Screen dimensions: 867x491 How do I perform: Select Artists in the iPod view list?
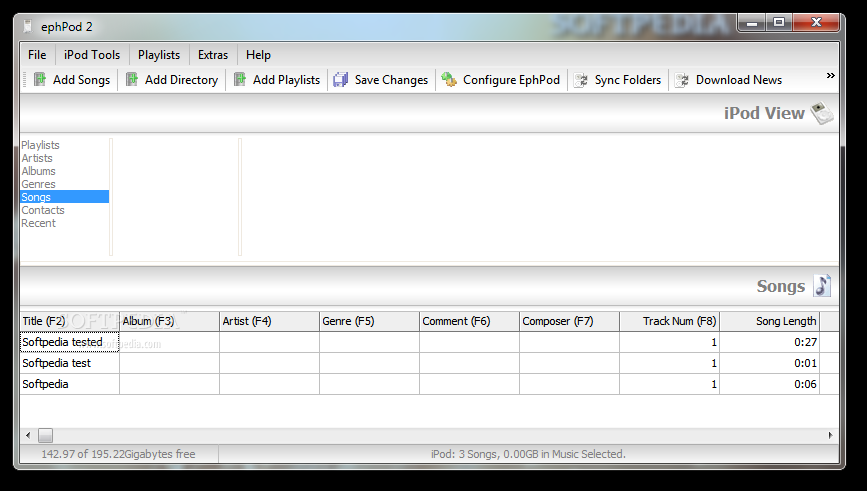click(37, 158)
